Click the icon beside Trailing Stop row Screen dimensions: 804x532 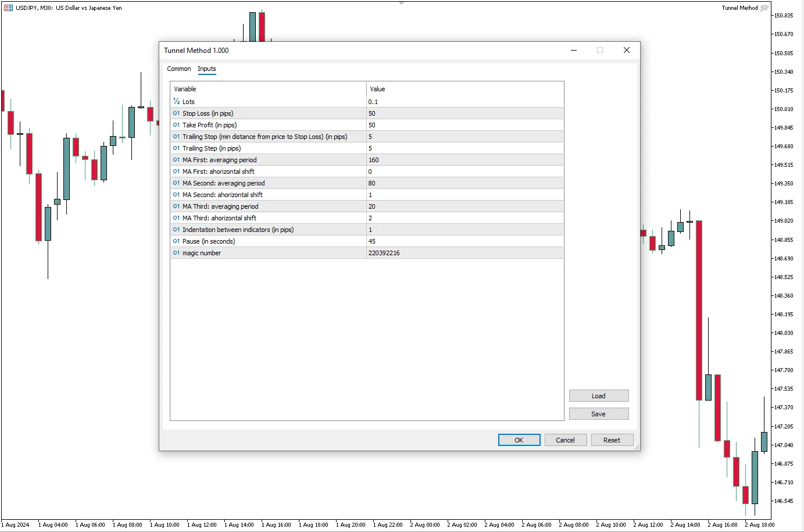coord(176,137)
